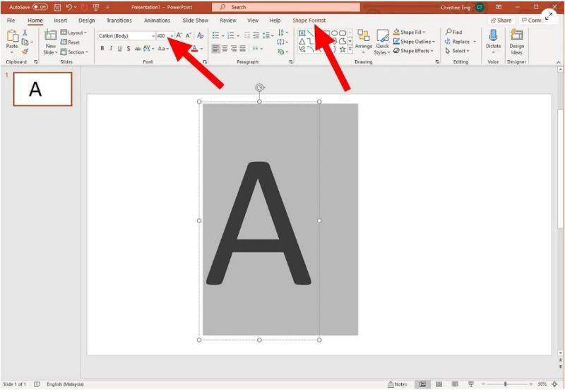The width and height of the screenshot is (565, 392).
Task: Select the triangle shape in gallery
Action: (302, 42)
